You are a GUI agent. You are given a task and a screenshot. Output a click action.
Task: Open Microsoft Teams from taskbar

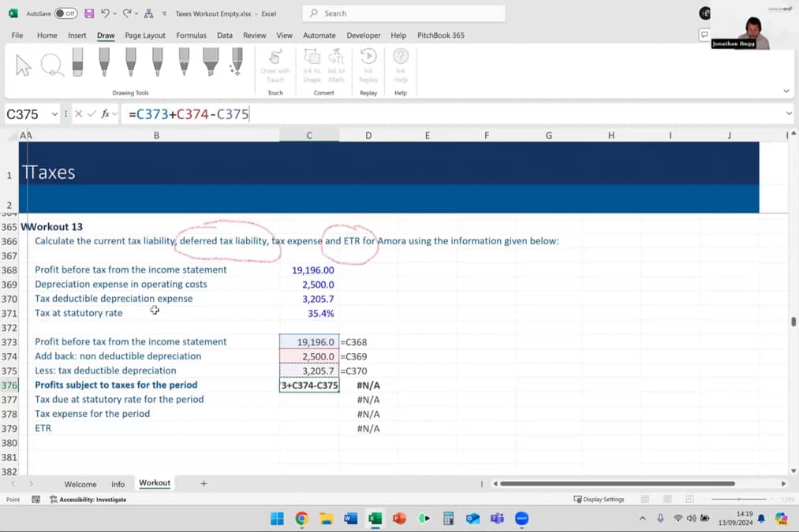click(498, 519)
